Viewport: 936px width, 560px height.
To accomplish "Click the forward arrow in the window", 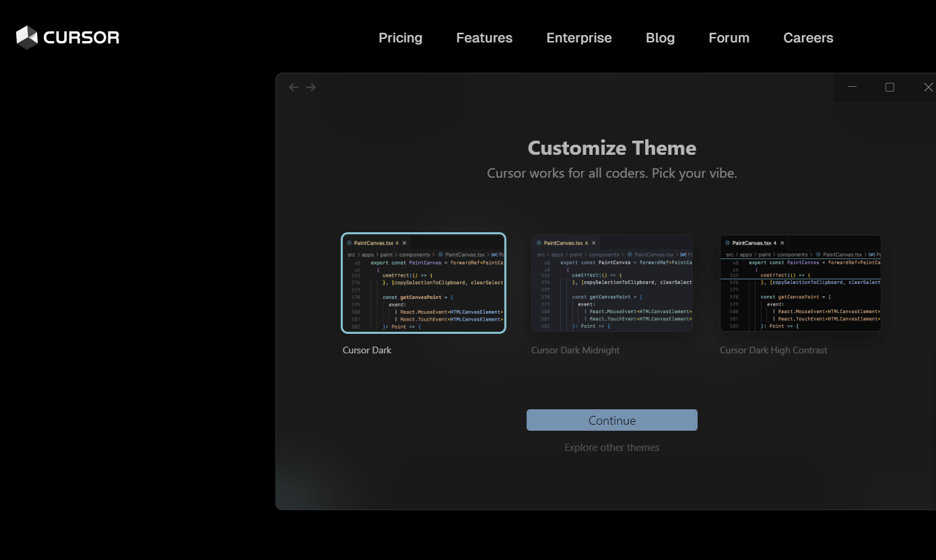I will click(x=310, y=87).
